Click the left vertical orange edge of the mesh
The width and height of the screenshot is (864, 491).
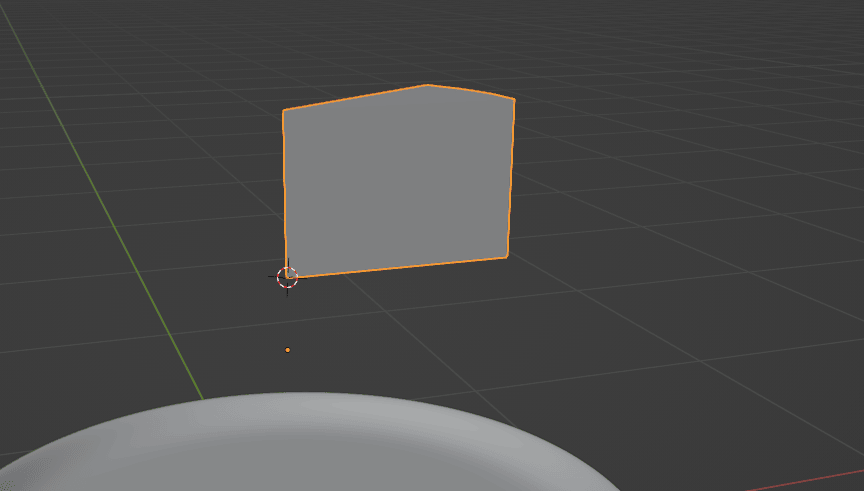(x=285, y=190)
